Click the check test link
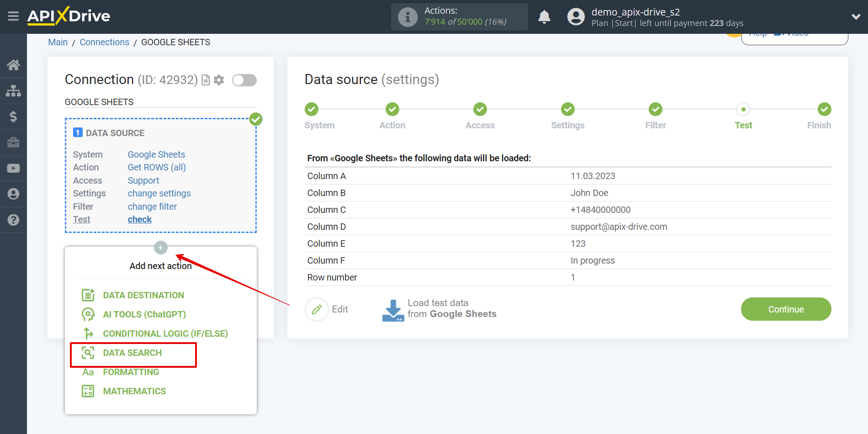Image resolution: width=868 pixels, height=434 pixels. [139, 219]
